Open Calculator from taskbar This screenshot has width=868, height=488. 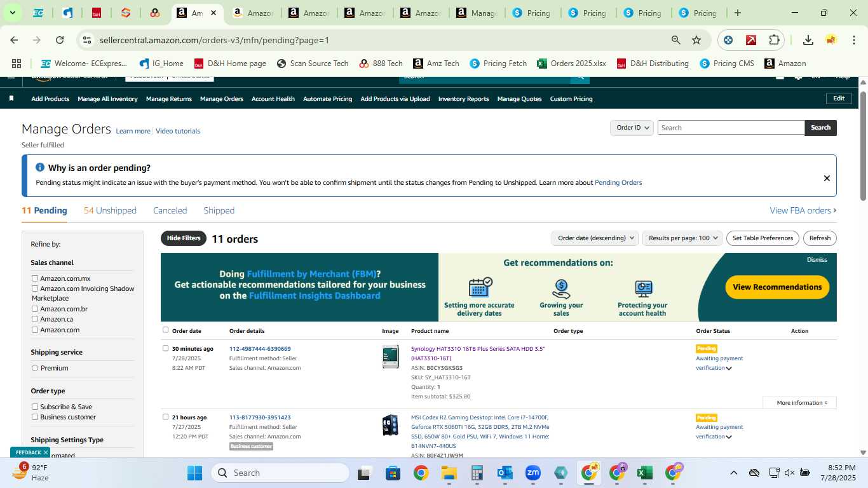(477, 473)
